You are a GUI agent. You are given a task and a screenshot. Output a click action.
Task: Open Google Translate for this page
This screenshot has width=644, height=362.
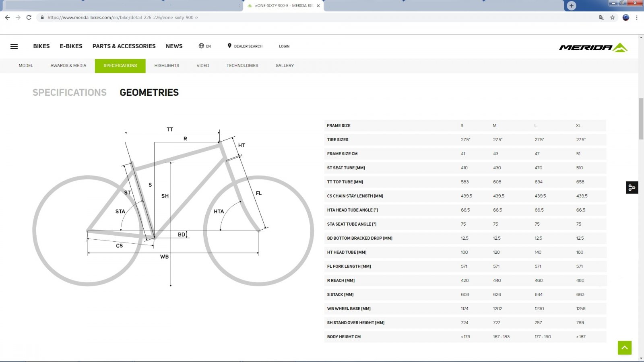[601, 17]
